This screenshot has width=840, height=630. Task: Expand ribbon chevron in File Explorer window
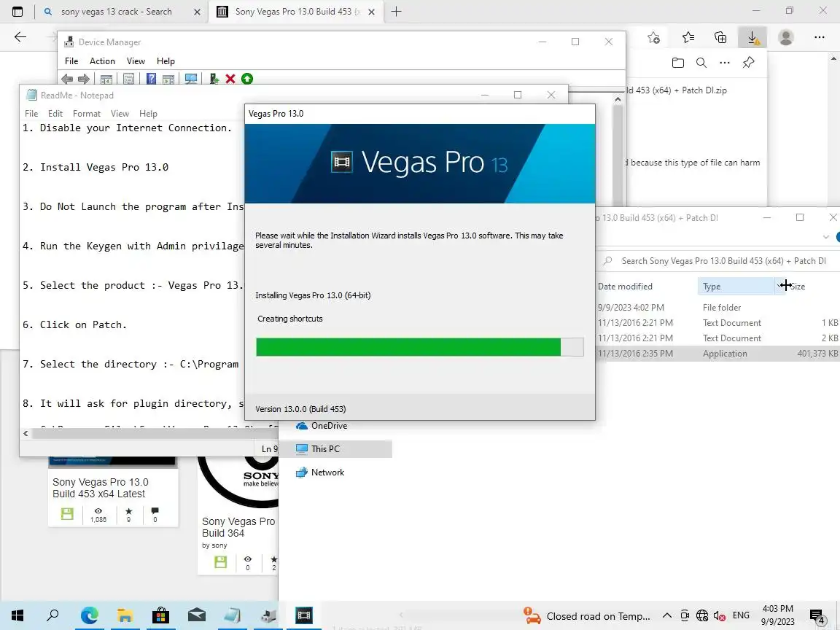[825, 237]
